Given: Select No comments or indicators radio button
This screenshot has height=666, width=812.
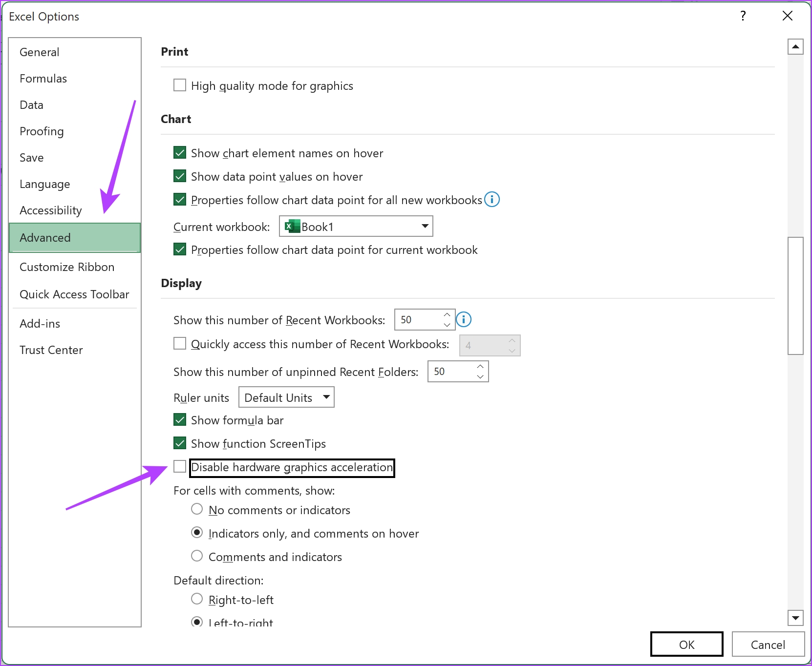Looking at the screenshot, I should 197,509.
